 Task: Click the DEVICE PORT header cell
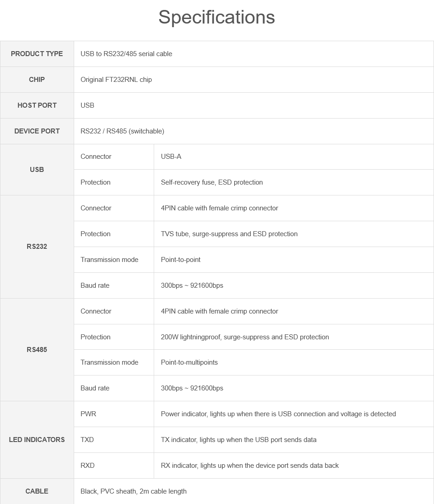(37, 131)
